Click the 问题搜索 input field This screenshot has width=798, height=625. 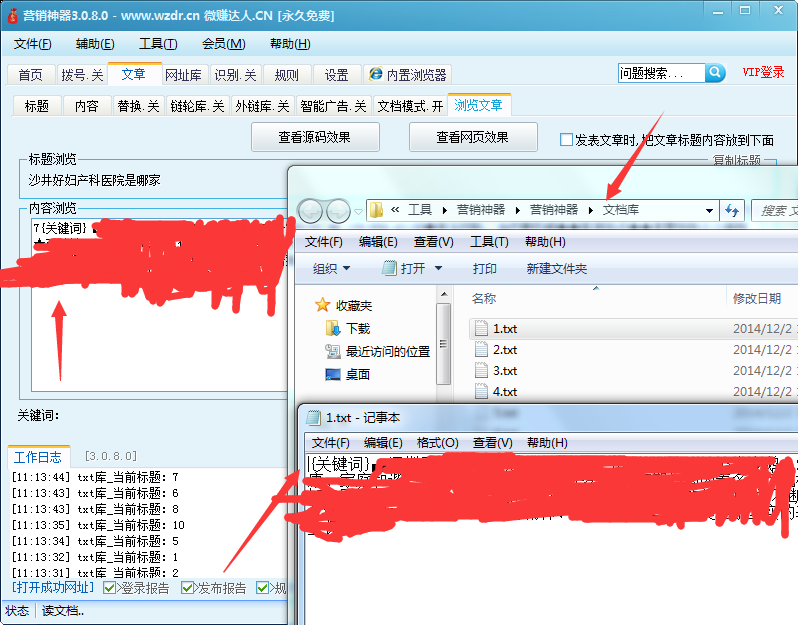(661, 73)
